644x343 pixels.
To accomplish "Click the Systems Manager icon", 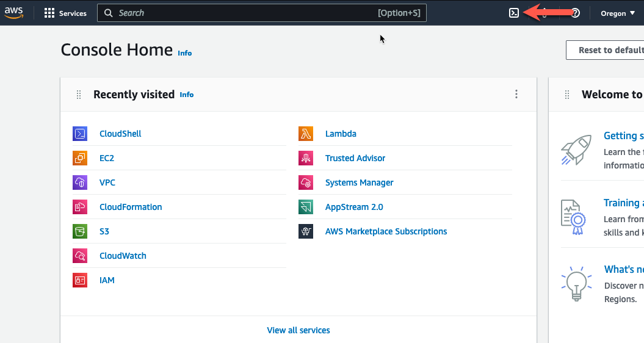I will pyautogui.click(x=306, y=182).
